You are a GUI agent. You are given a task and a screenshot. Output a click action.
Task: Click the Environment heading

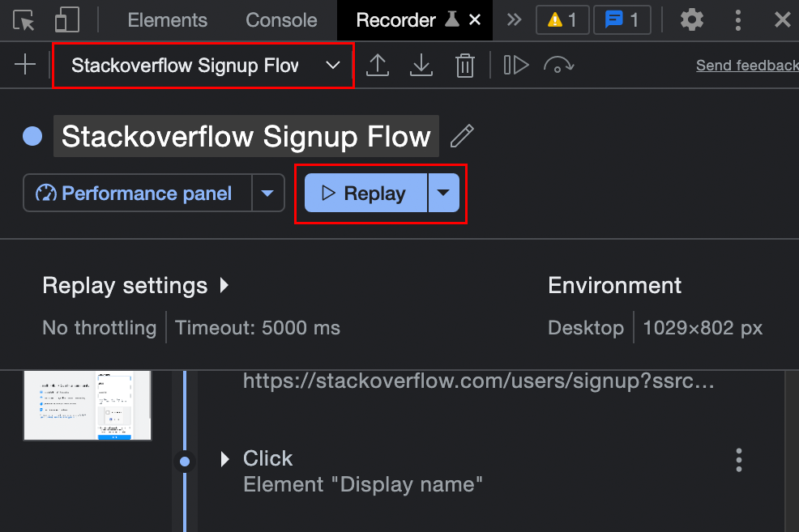(x=614, y=286)
